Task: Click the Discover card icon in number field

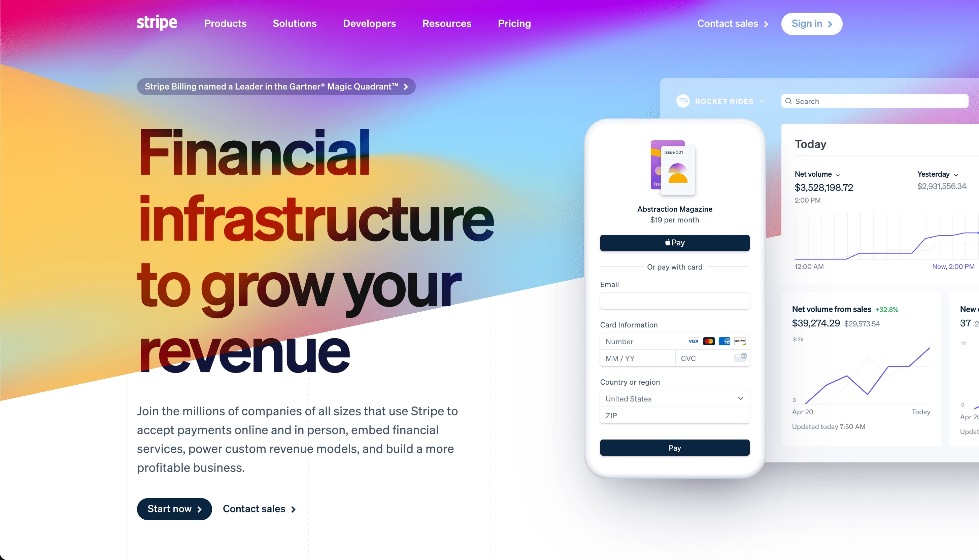Action: pyautogui.click(x=739, y=341)
